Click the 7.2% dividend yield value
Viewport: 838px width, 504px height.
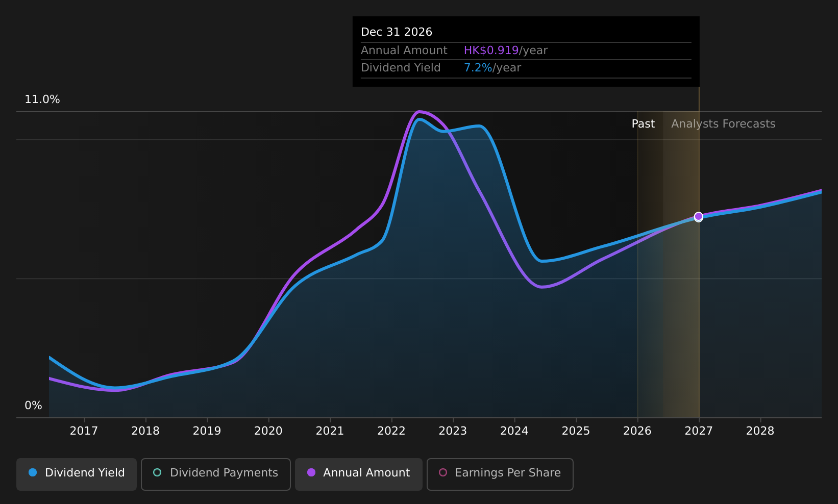click(x=478, y=68)
